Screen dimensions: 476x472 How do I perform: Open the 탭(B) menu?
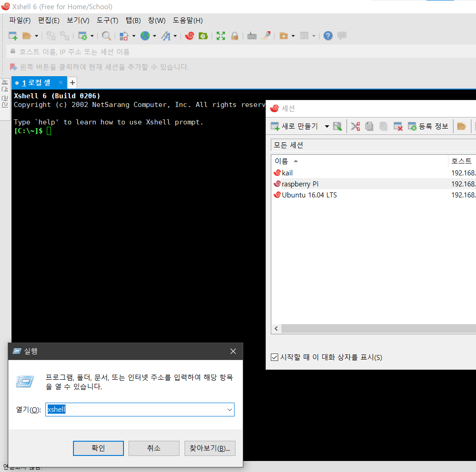pyautogui.click(x=133, y=20)
